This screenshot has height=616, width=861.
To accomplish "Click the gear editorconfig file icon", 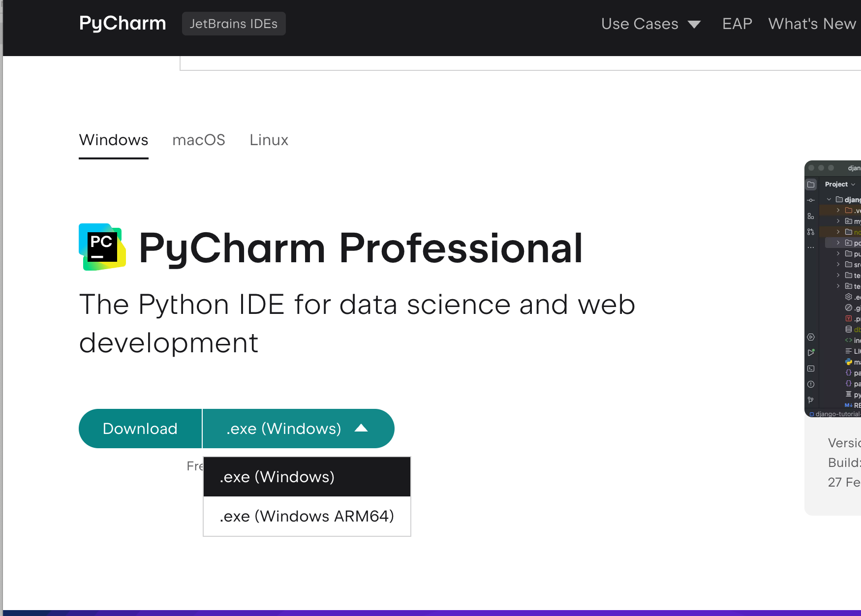I will point(849,297).
